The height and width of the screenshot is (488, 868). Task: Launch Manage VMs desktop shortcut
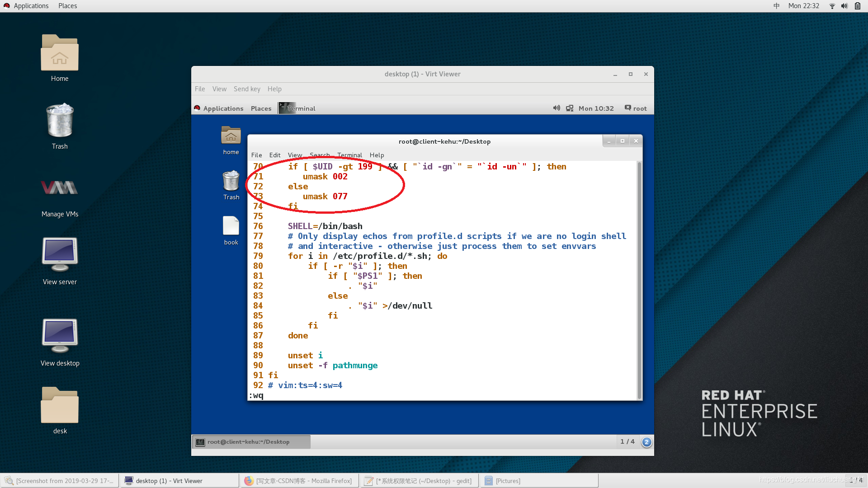[60, 188]
